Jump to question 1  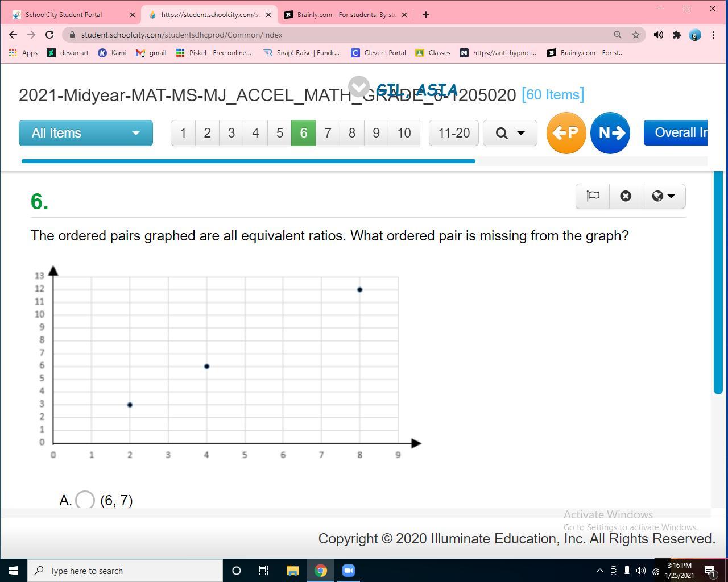click(x=183, y=133)
